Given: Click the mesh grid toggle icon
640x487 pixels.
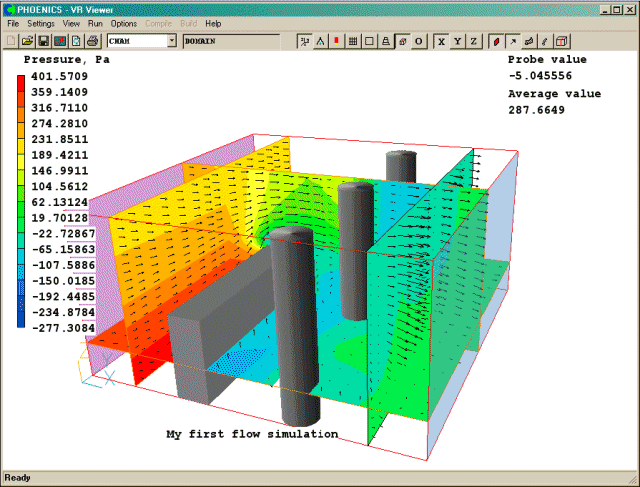Looking at the screenshot, I should tap(353, 41).
